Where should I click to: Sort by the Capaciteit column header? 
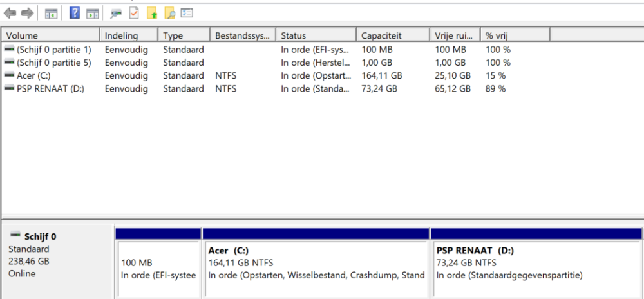click(393, 35)
